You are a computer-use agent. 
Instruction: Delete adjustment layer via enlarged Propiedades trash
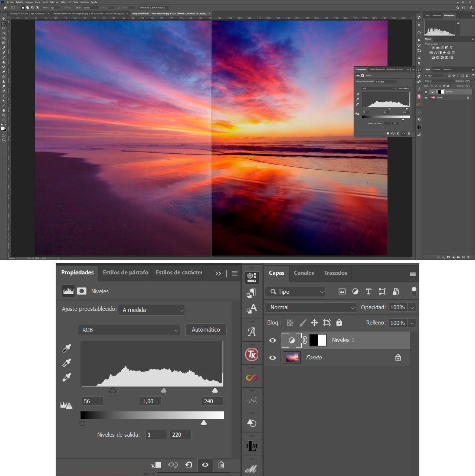click(x=221, y=465)
